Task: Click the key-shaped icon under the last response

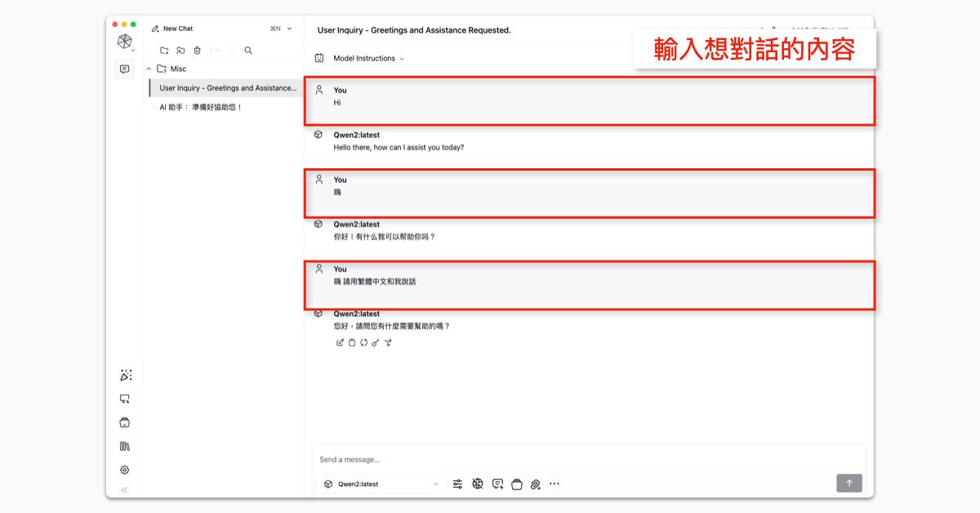Action: (376, 343)
